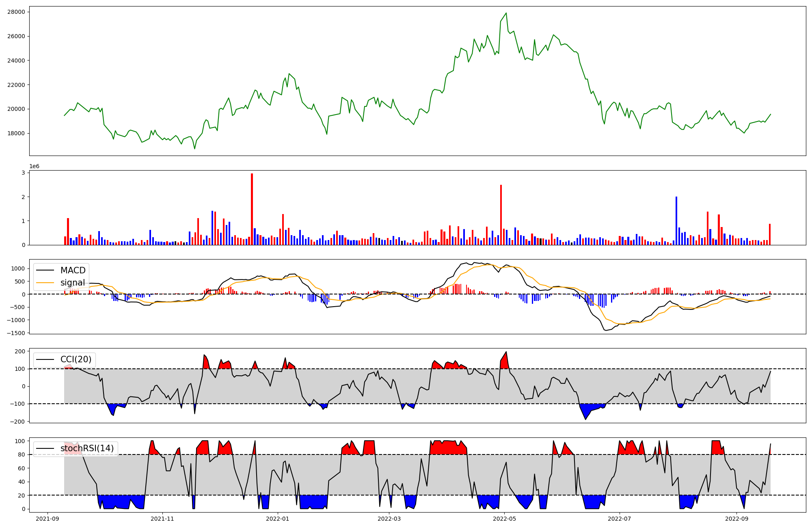Viewport: 812px width, 528px height.
Task: Click the 80 tick on the stochRSI axis
Action: (22, 454)
